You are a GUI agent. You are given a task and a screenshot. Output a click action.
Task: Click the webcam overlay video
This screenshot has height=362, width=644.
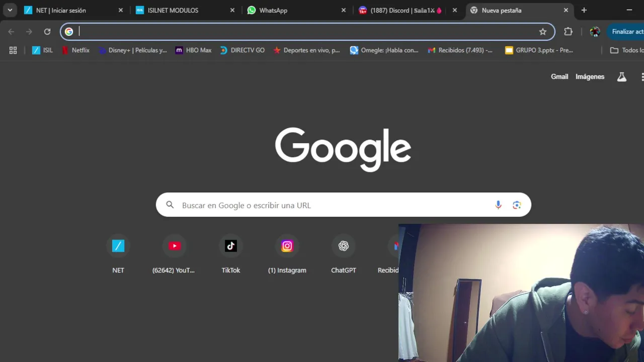point(521,293)
